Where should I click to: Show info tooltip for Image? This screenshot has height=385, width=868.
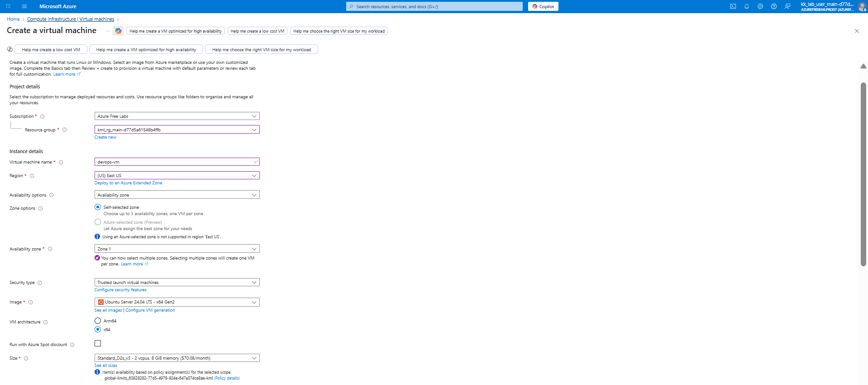pos(31,302)
